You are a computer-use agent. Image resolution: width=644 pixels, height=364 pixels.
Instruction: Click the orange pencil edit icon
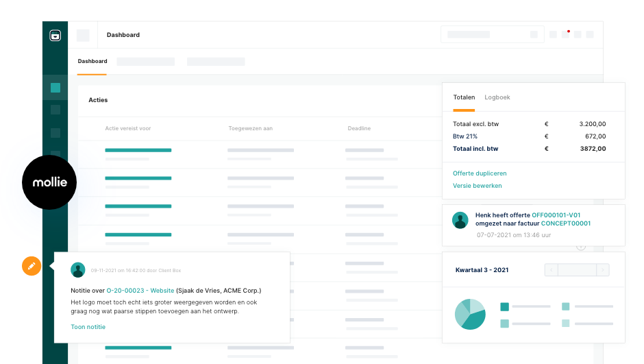pos(32,266)
